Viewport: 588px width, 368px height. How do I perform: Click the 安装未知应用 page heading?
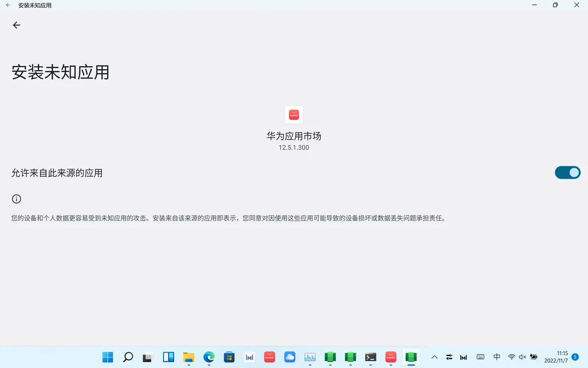60,72
